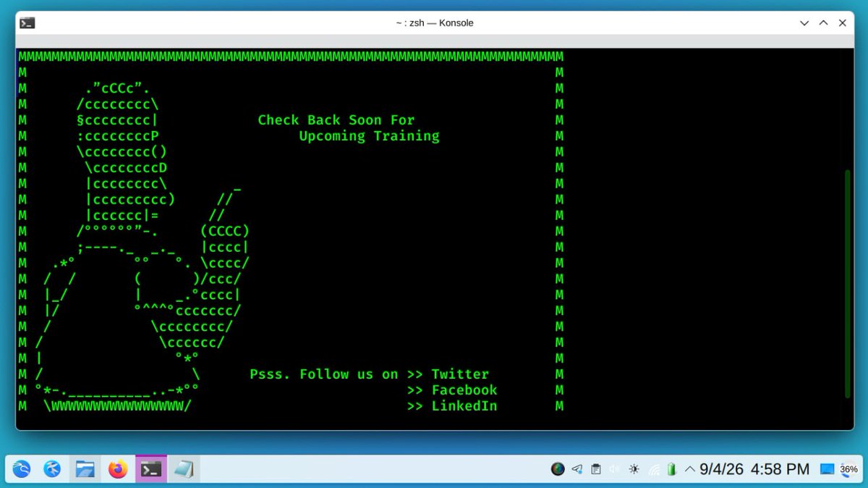
Task: Click the green battery tray icon
Action: (x=672, y=469)
